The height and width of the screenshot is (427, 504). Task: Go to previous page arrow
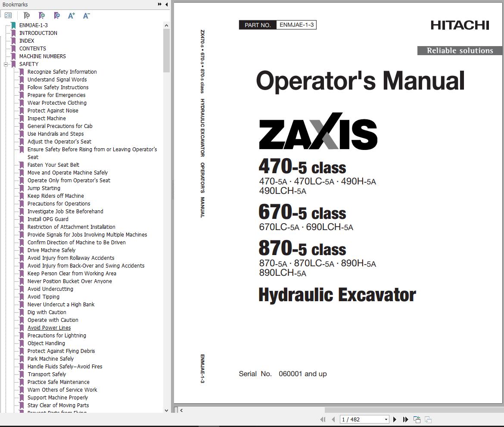click(x=333, y=419)
